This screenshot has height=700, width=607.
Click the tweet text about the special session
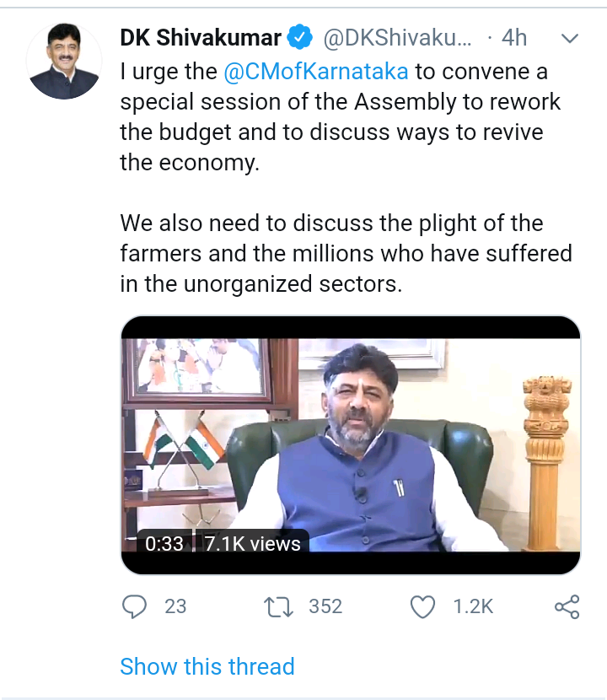[340, 117]
